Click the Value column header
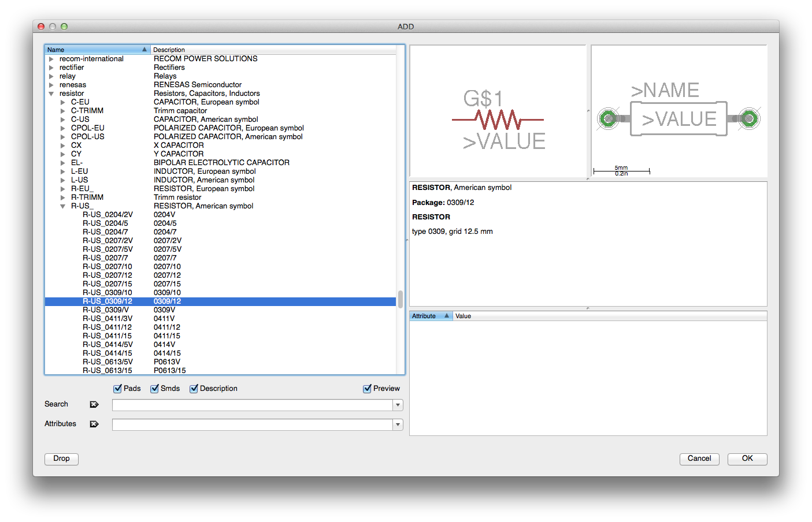Screen dimensions: 812x522 610,316
